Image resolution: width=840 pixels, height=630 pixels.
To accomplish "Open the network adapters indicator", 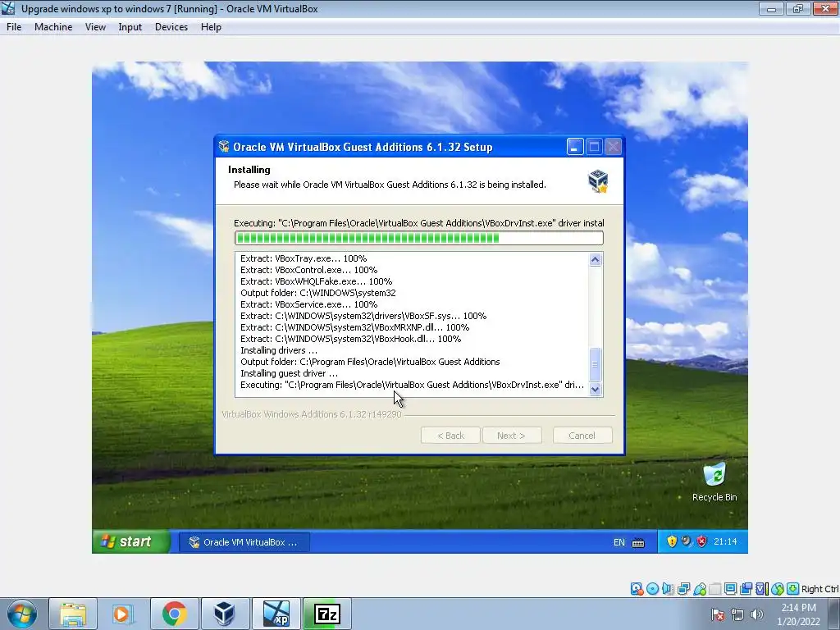I will pyautogui.click(x=683, y=589).
